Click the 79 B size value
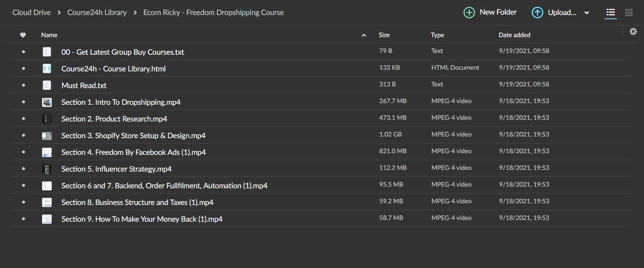 click(x=386, y=51)
